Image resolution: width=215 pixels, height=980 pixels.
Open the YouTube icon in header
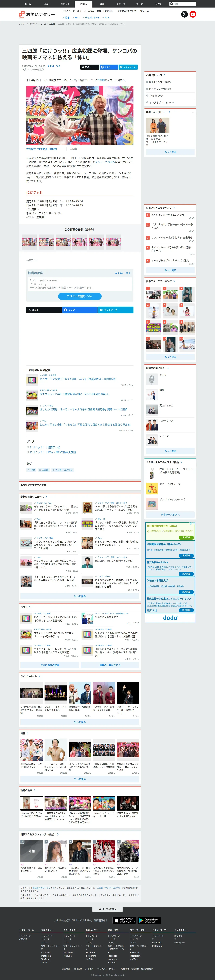pos(193,14)
